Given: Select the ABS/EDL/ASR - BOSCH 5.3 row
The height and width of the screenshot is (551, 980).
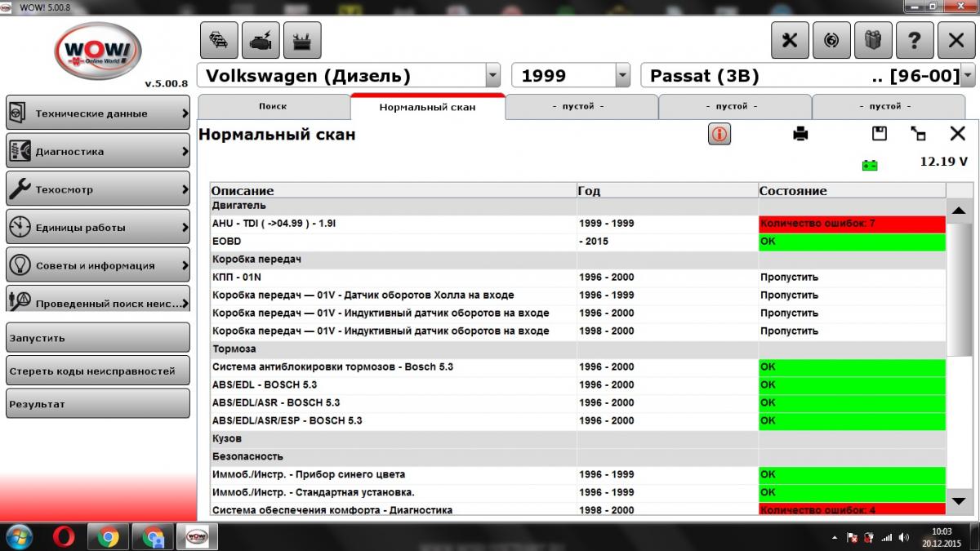Looking at the screenshot, I should pos(578,403).
